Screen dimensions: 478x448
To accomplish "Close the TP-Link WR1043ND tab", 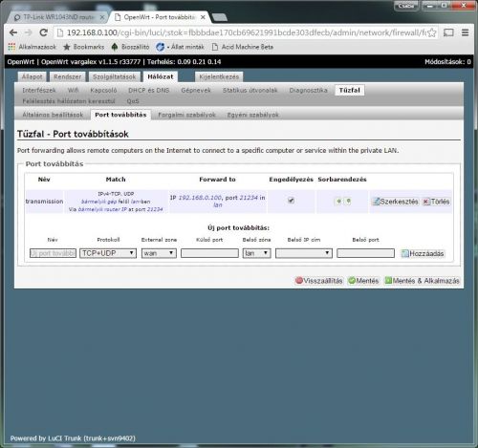I will point(102,17).
